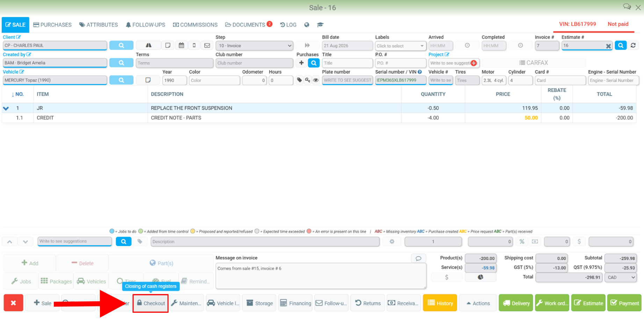Move line down with down arrow button
Screen dimensions: 644x319
tap(26, 242)
